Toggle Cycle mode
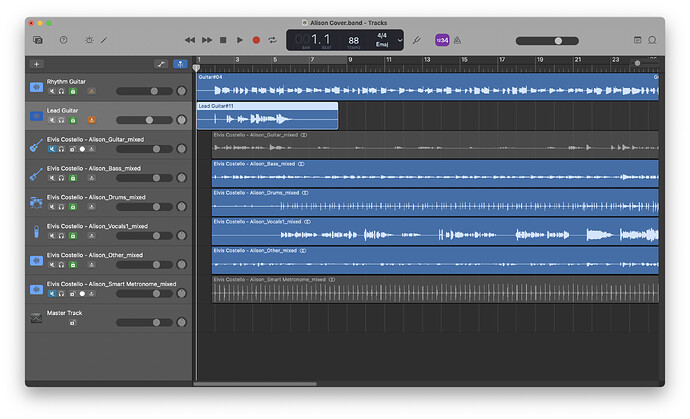The image size is (690, 419). [x=272, y=40]
